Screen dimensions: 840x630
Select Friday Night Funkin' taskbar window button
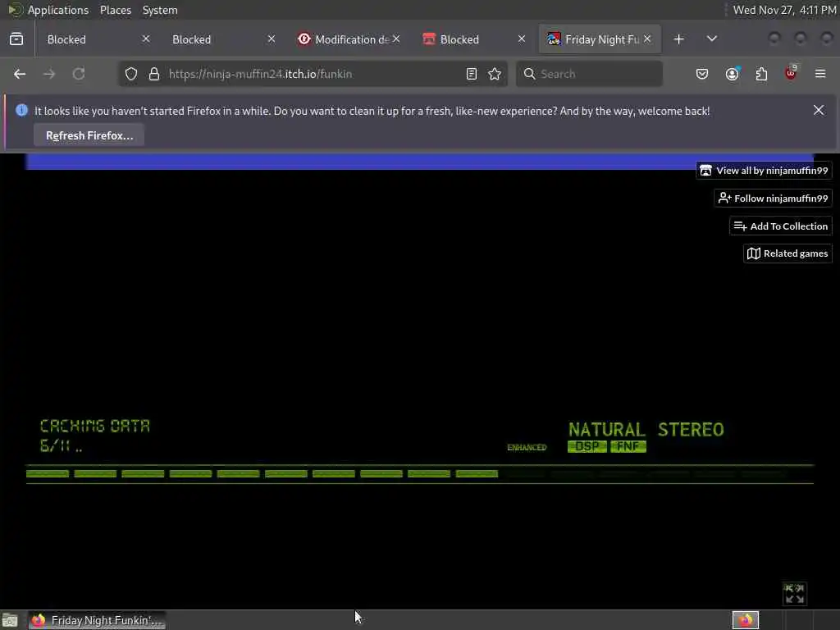tap(97, 620)
